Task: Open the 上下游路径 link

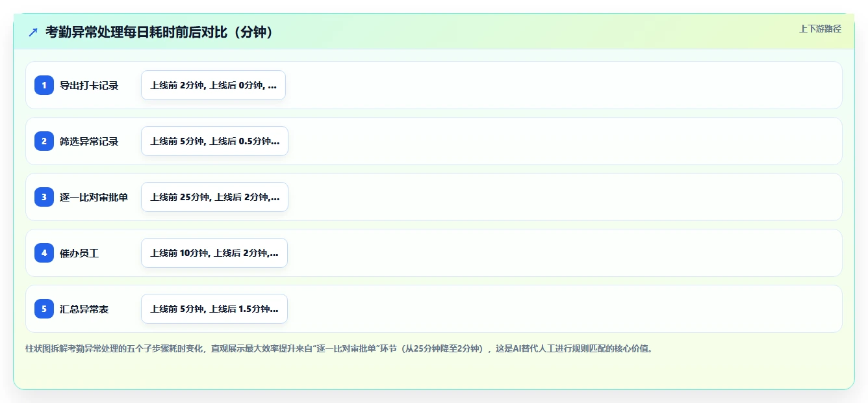Action: [x=820, y=29]
